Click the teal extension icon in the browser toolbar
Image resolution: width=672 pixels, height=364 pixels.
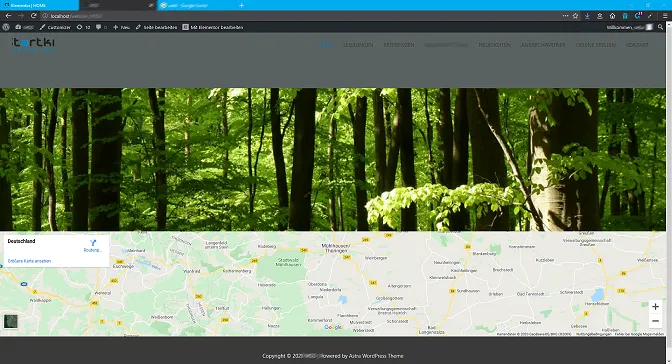(x=625, y=16)
